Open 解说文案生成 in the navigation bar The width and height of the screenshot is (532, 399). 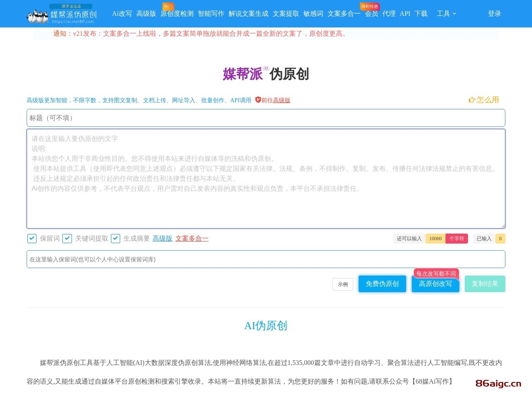point(249,14)
